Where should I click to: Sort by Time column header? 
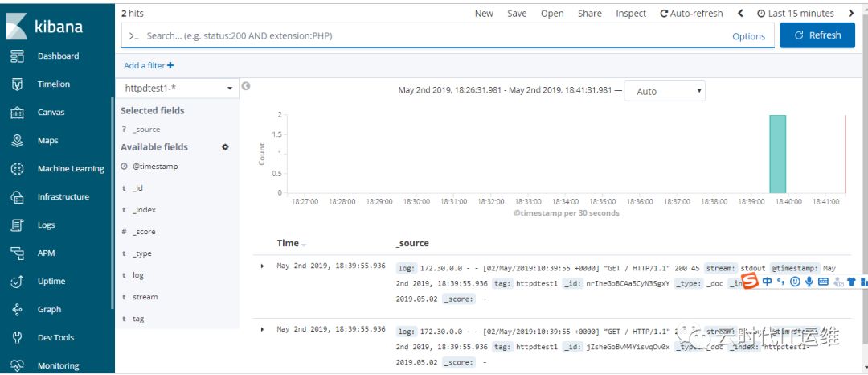click(292, 243)
